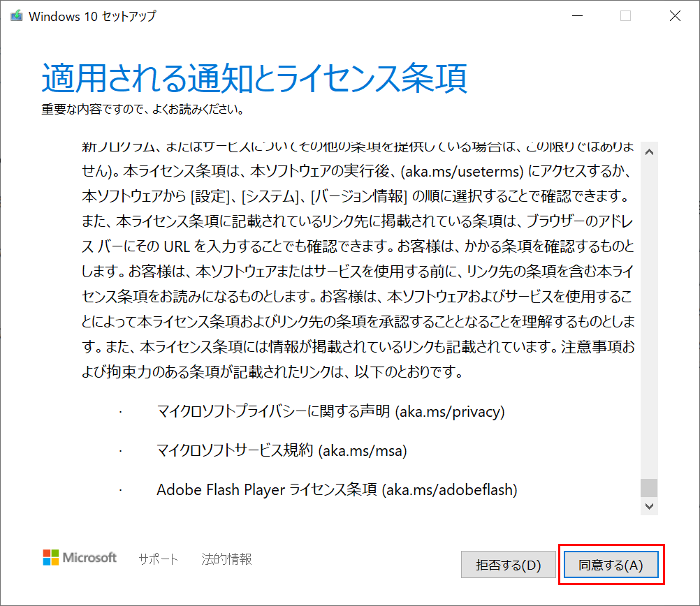This screenshot has width=700, height=606.
Task: Minimize the Windows 10 Setup window
Action: click(578, 16)
